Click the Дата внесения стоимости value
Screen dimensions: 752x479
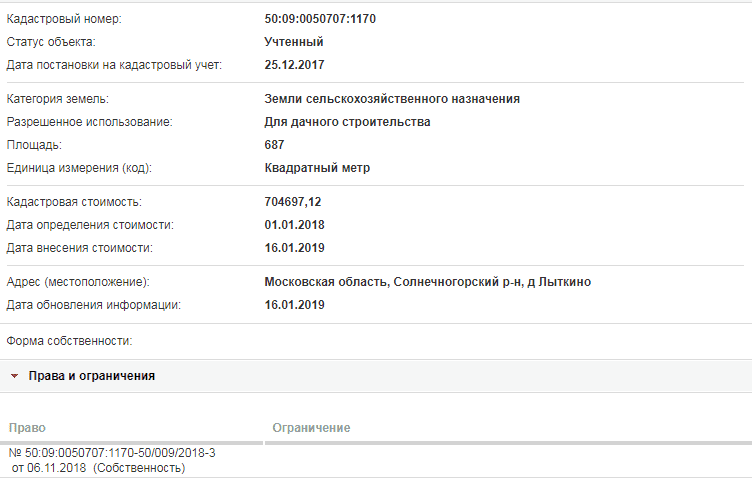(x=294, y=248)
